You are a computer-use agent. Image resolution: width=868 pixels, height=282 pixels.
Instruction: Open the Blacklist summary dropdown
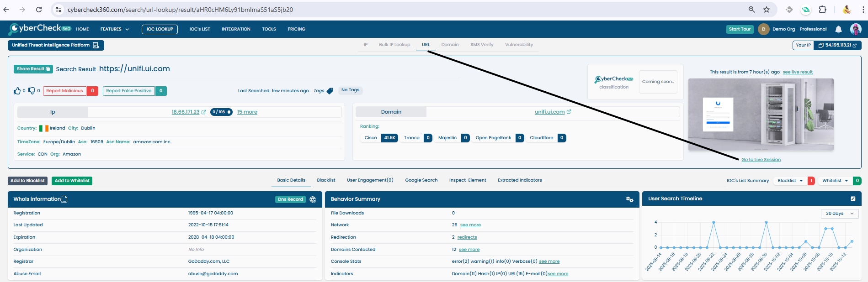790,181
